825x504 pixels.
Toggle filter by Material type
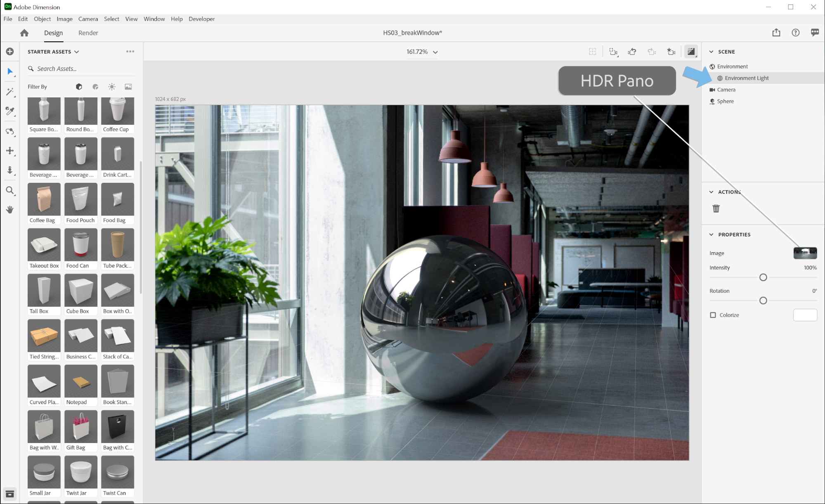[x=96, y=87]
